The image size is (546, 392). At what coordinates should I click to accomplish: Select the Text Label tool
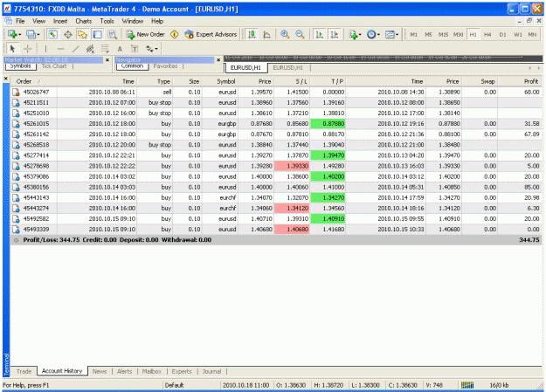click(135, 49)
